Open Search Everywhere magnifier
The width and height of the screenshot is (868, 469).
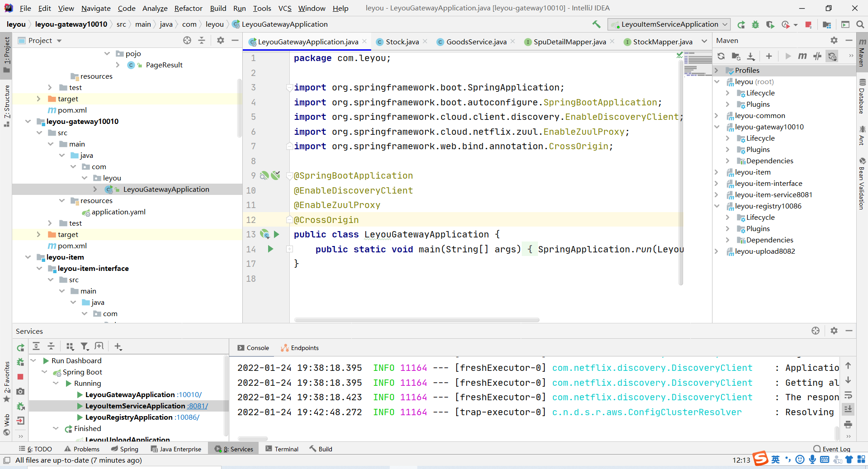860,24
